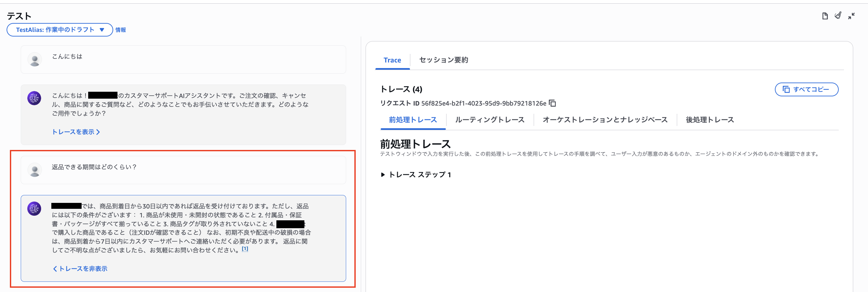The image size is (868, 292).
Task: Click the document icon in the top right
Action: [825, 16]
